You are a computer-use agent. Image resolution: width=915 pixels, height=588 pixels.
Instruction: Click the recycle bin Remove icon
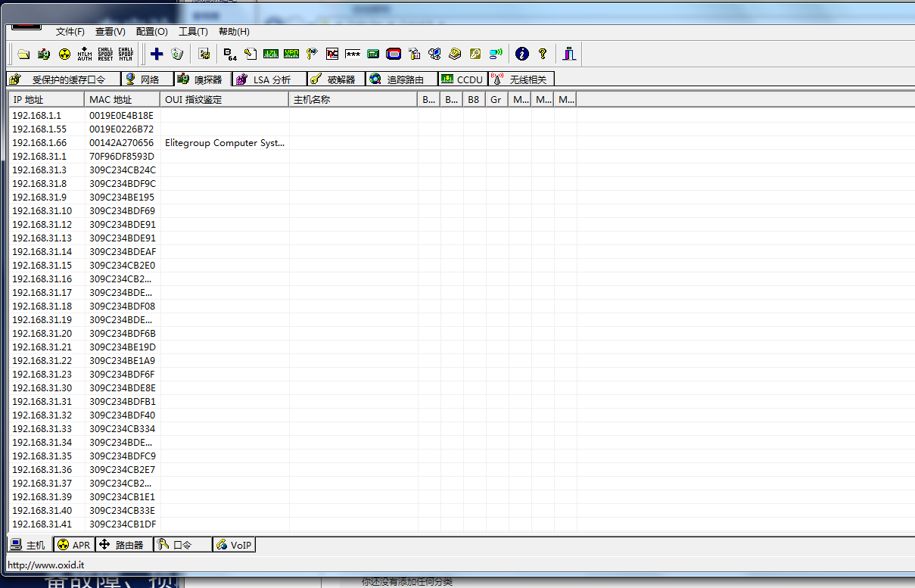(x=177, y=54)
